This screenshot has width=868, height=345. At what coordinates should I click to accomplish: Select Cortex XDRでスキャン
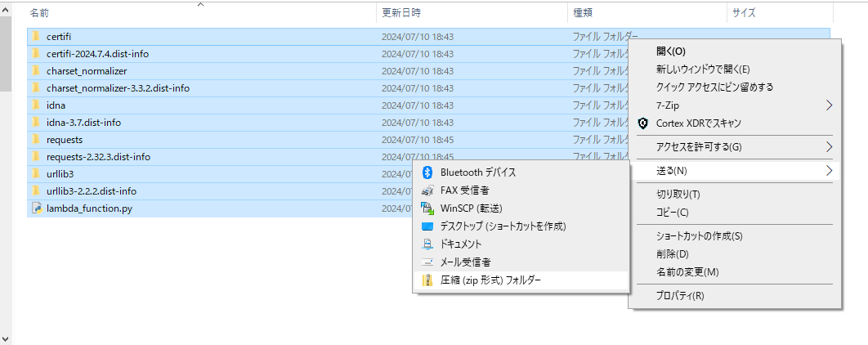(698, 123)
